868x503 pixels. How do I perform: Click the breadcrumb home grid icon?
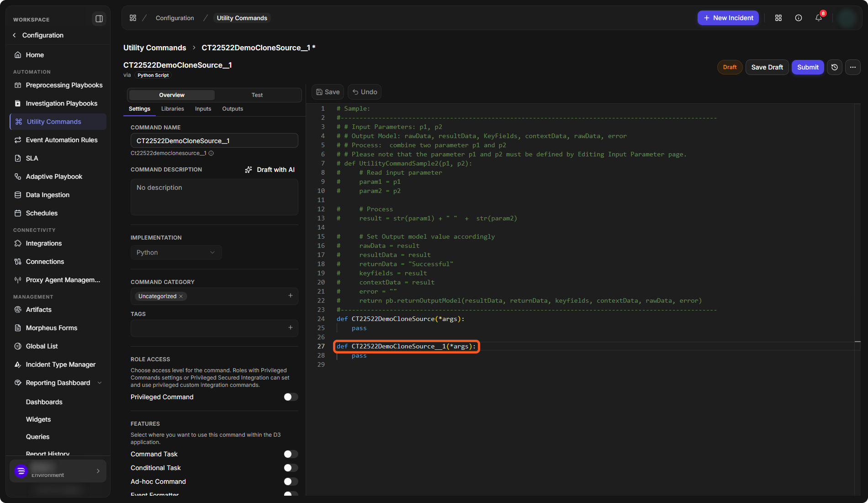(x=133, y=18)
